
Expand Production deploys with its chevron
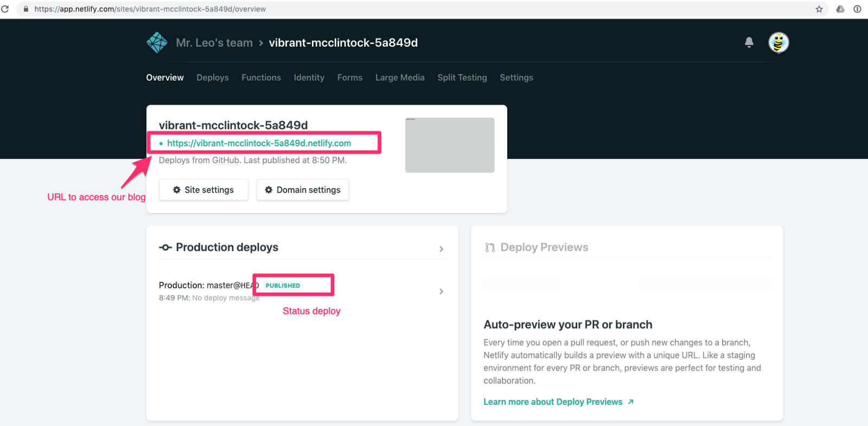(441, 249)
